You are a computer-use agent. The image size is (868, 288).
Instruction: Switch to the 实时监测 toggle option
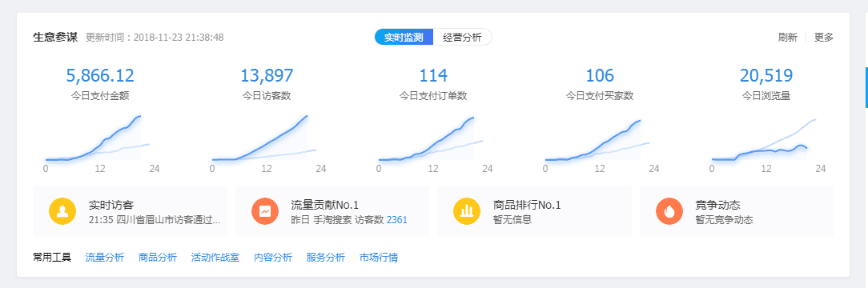tap(404, 38)
